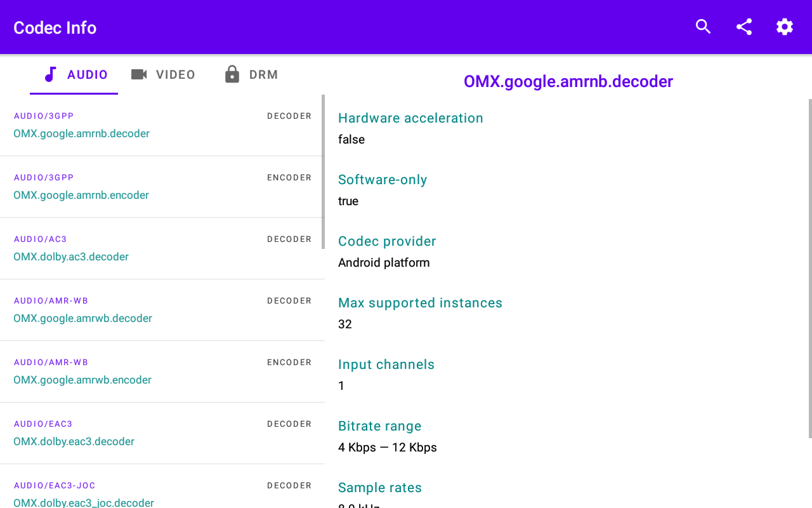Choose OMX.dolby.ac3.decoder from list
Screen dimensions: 812x508
tap(71, 257)
